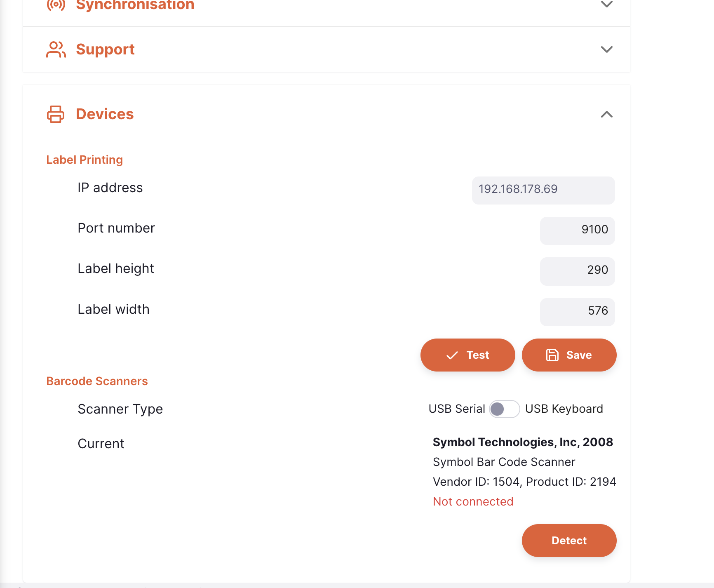The width and height of the screenshot is (714, 588).
Task: Toggle the Scanner Type switch
Action: 504,409
